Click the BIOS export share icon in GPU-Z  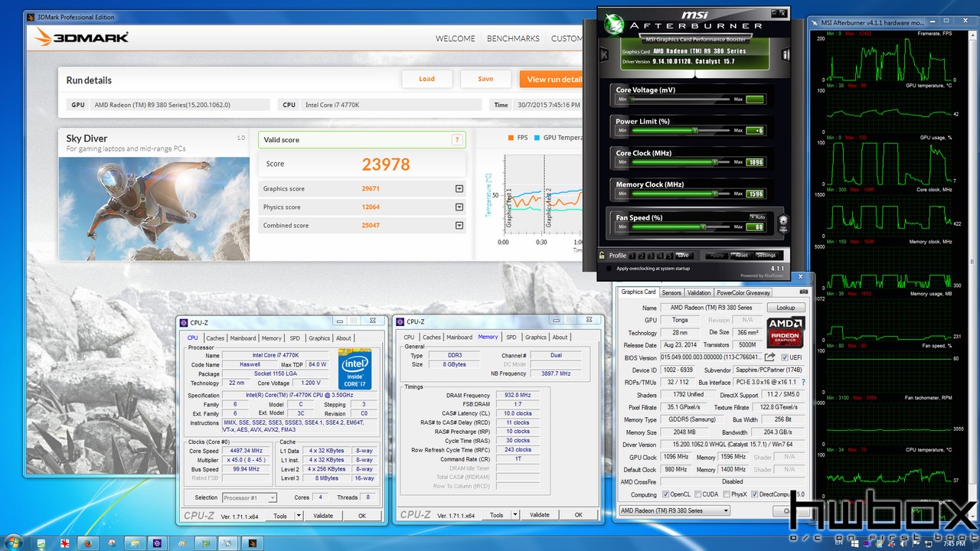[769, 357]
